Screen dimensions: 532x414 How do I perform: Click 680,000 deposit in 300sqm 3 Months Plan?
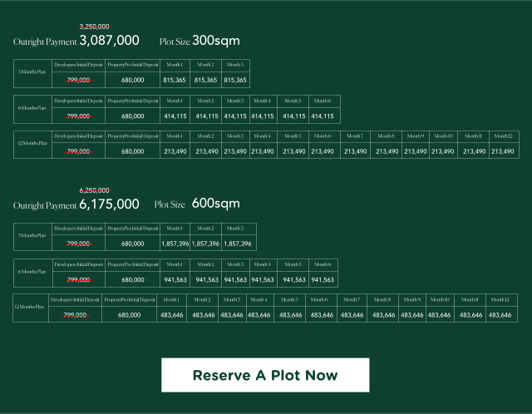coord(132,81)
